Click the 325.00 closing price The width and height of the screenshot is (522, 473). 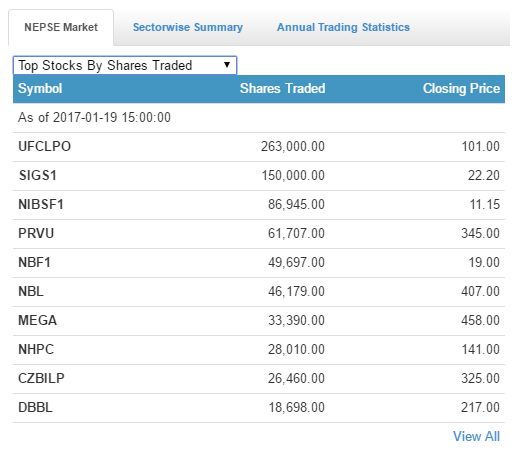pos(481,379)
